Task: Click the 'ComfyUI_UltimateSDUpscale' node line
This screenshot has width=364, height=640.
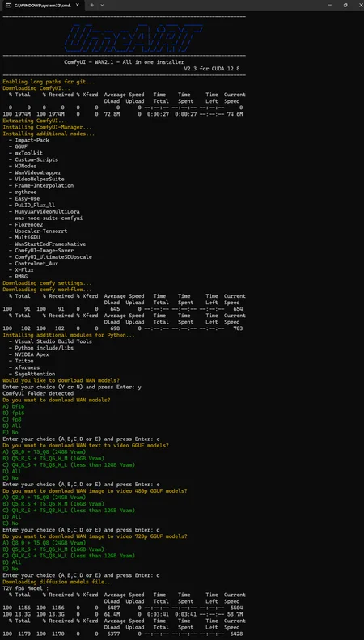Action: [x=53, y=257]
